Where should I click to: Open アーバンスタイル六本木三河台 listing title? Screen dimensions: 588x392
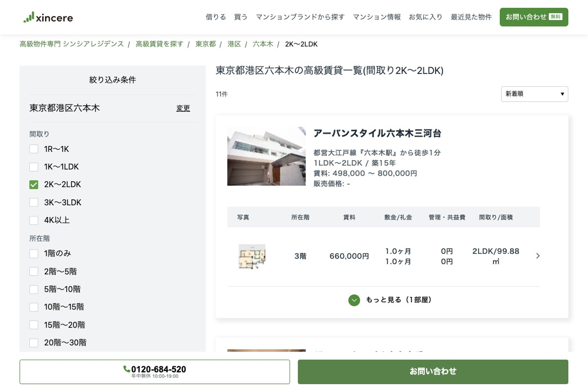click(x=377, y=134)
